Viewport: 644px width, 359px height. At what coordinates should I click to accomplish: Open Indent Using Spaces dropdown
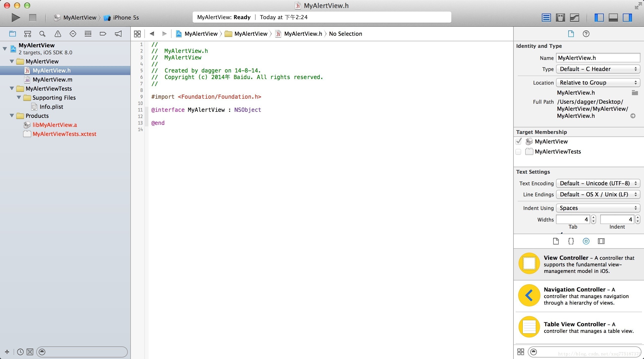click(x=598, y=208)
